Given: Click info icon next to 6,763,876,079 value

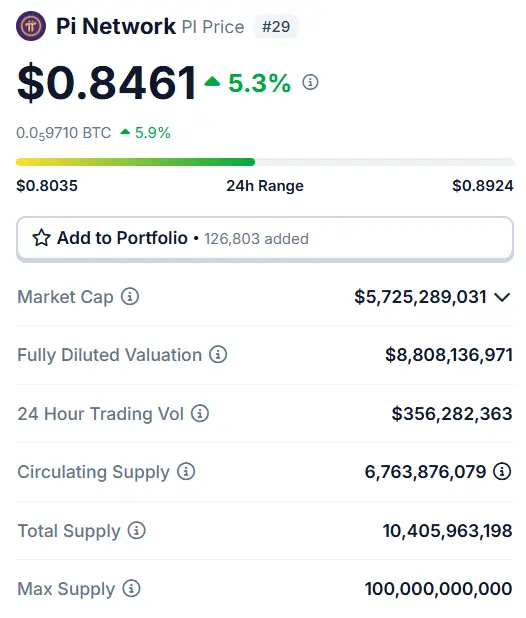Looking at the screenshot, I should tap(502, 471).
